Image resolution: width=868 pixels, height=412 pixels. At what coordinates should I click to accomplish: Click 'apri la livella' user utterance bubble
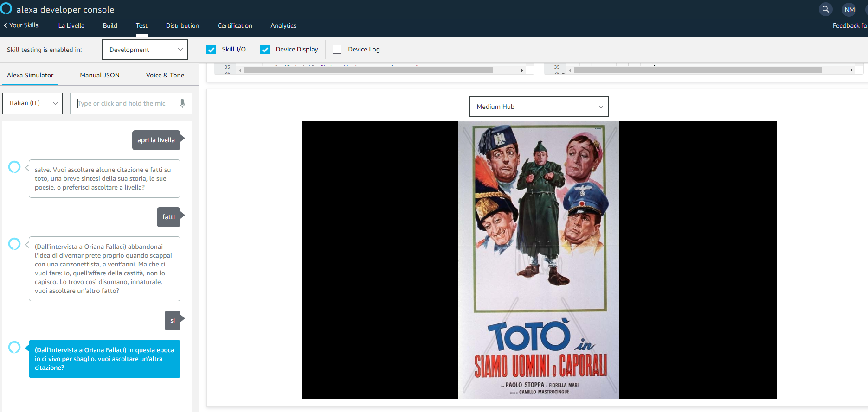[156, 140]
